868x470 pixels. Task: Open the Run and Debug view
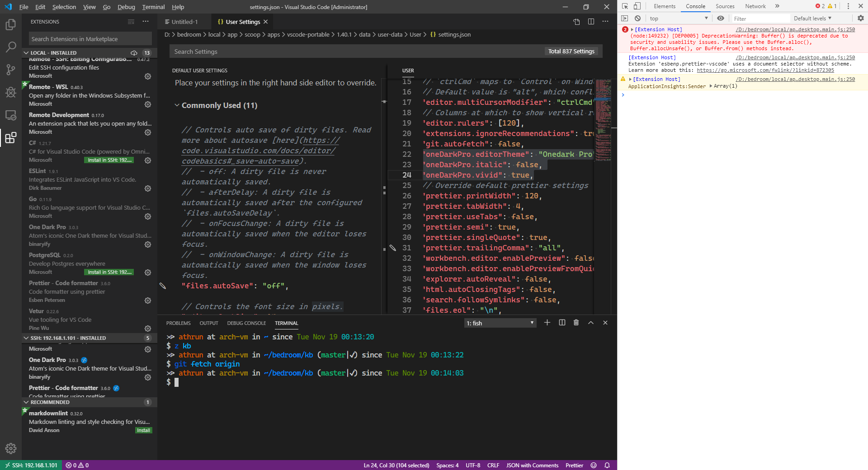10,92
